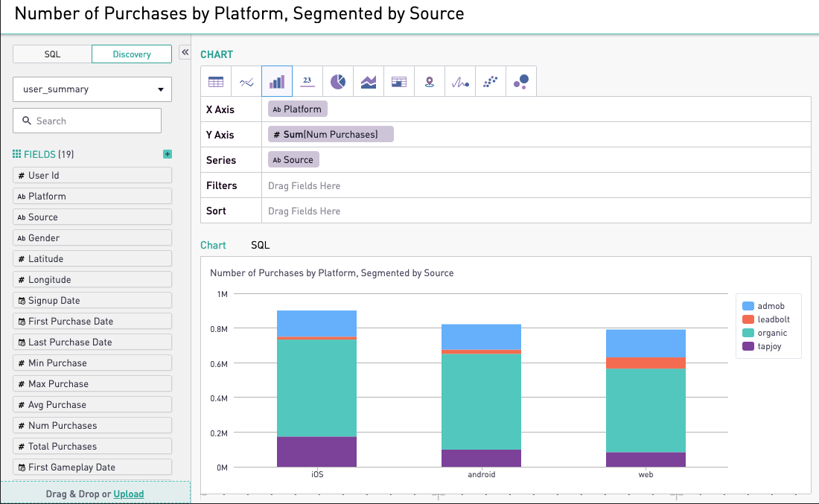Open the SQL tab below chart settings
This screenshot has height=504, width=819.
tap(260, 245)
